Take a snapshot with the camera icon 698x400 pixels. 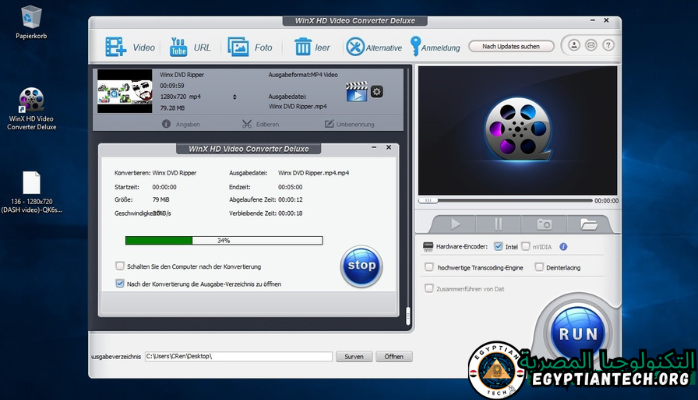544,224
